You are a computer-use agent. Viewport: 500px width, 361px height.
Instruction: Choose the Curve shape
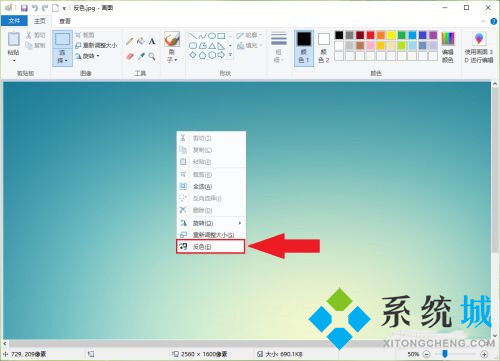(202, 36)
